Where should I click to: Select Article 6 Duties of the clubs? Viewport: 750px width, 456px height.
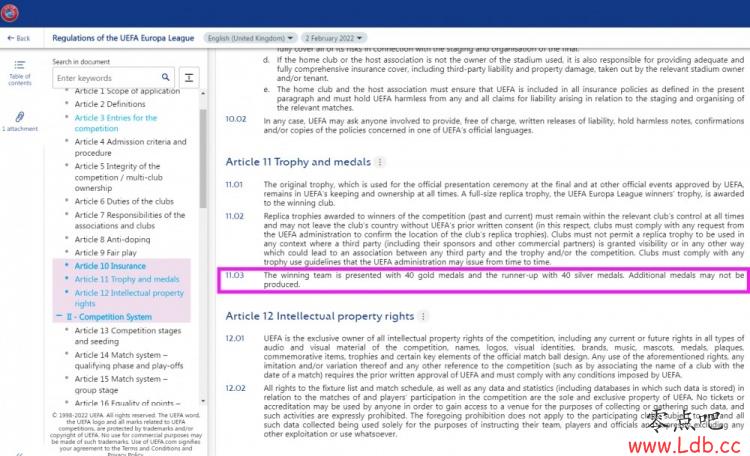(x=124, y=201)
